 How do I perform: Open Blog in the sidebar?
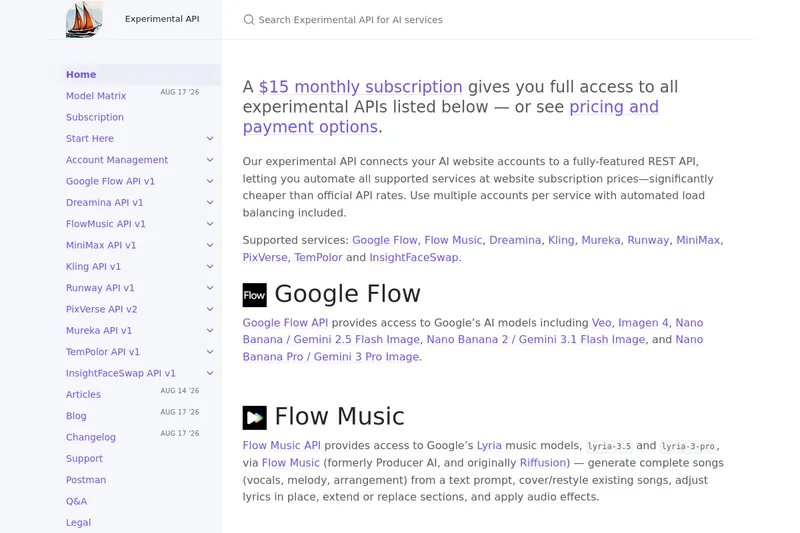pos(76,416)
